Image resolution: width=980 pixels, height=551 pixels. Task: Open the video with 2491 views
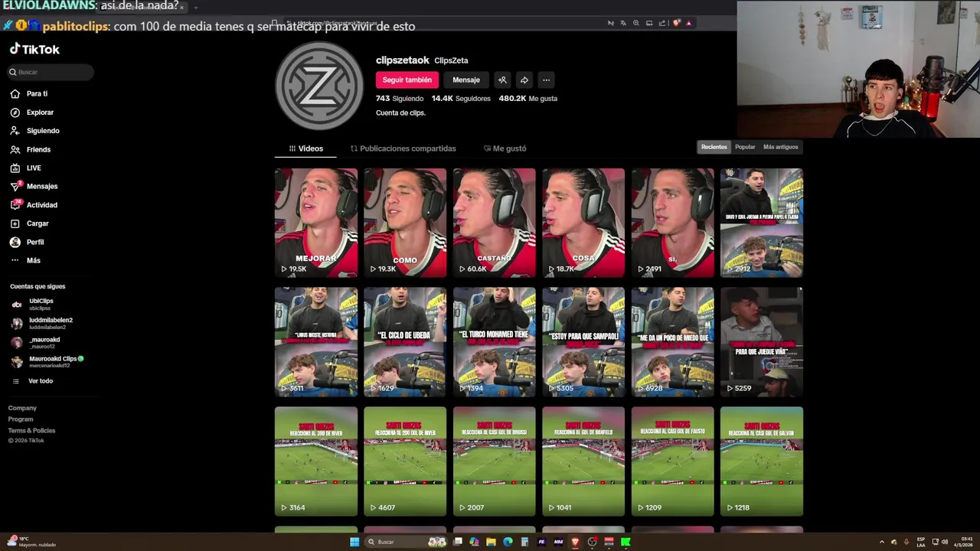[673, 223]
